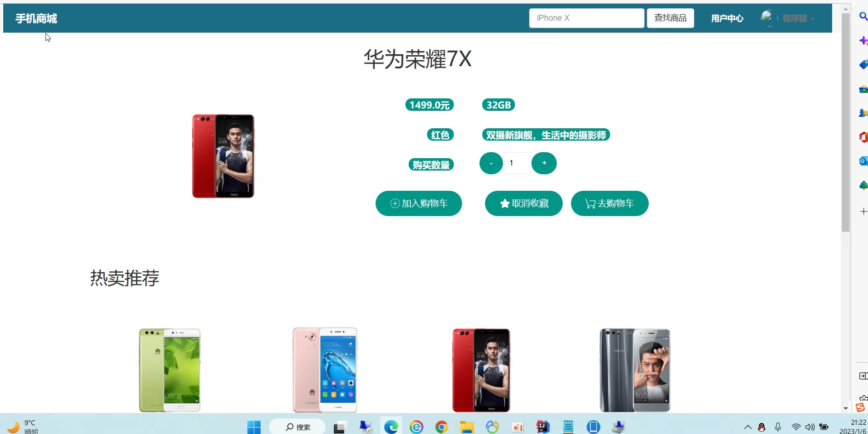
Task: Increase purchase quantity with plus button
Action: point(544,163)
